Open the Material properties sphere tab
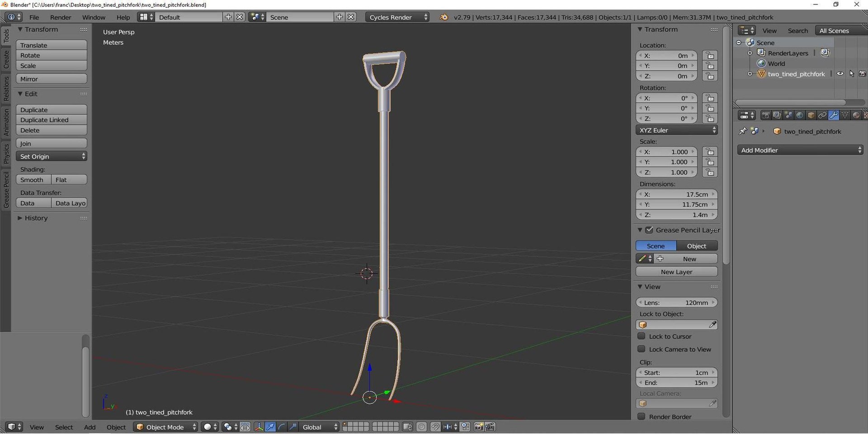The height and width of the screenshot is (434, 868). [856, 115]
